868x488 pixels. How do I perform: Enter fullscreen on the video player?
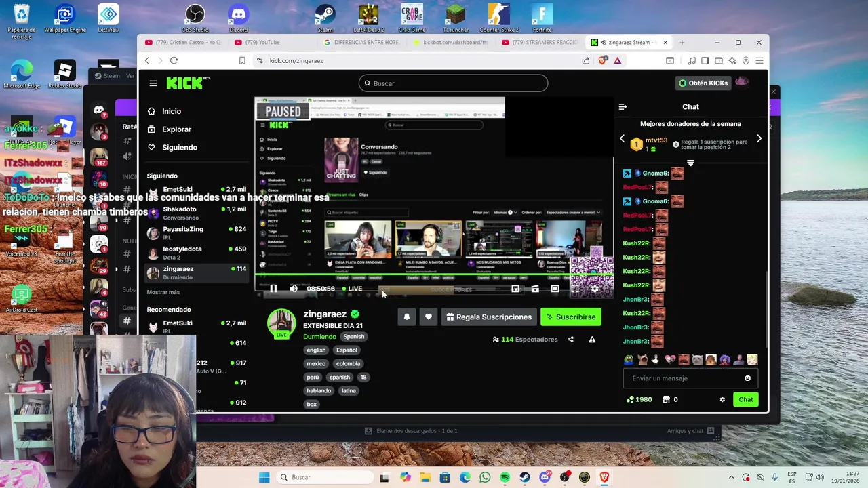[x=575, y=289]
